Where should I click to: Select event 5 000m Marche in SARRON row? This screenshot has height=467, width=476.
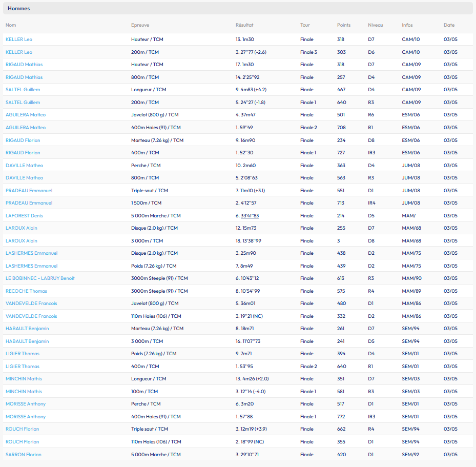point(156,455)
